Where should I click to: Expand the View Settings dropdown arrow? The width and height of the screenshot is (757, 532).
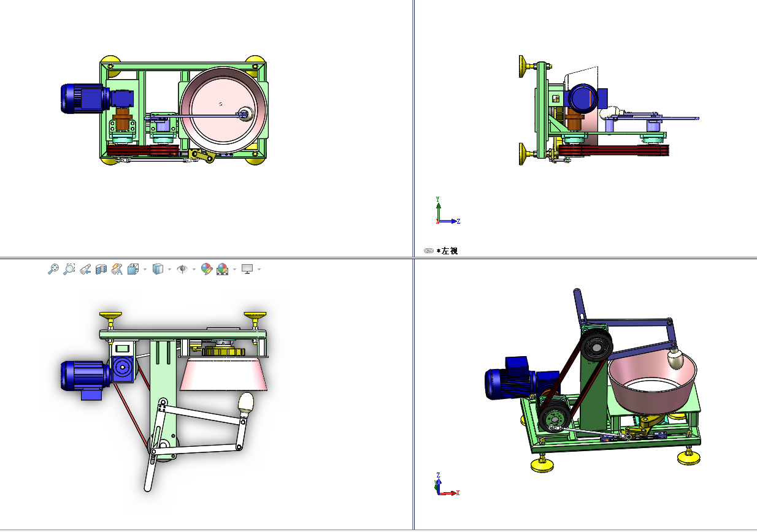click(259, 269)
